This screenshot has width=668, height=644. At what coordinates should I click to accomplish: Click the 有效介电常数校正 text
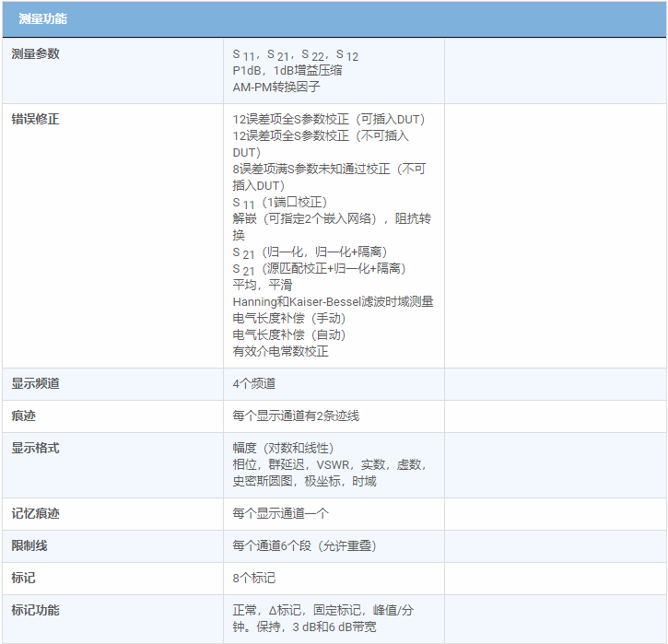point(280,351)
